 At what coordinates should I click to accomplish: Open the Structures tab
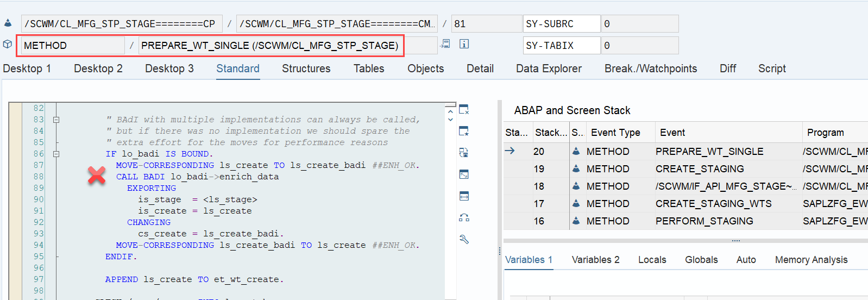(306, 68)
